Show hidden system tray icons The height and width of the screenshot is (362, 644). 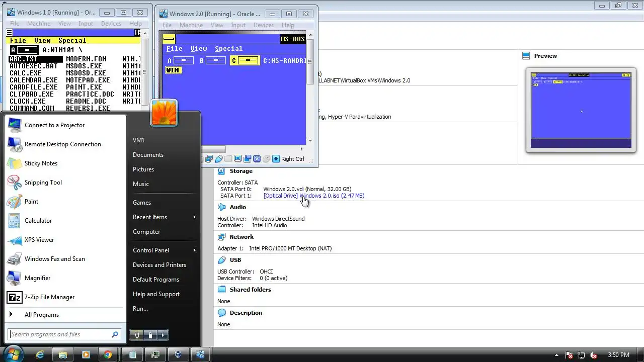557,355
